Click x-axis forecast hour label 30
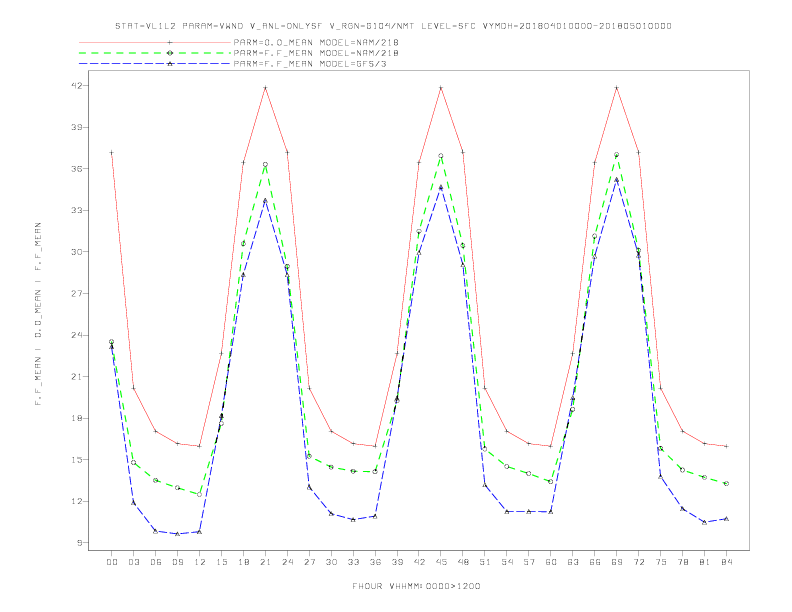 click(331, 562)
